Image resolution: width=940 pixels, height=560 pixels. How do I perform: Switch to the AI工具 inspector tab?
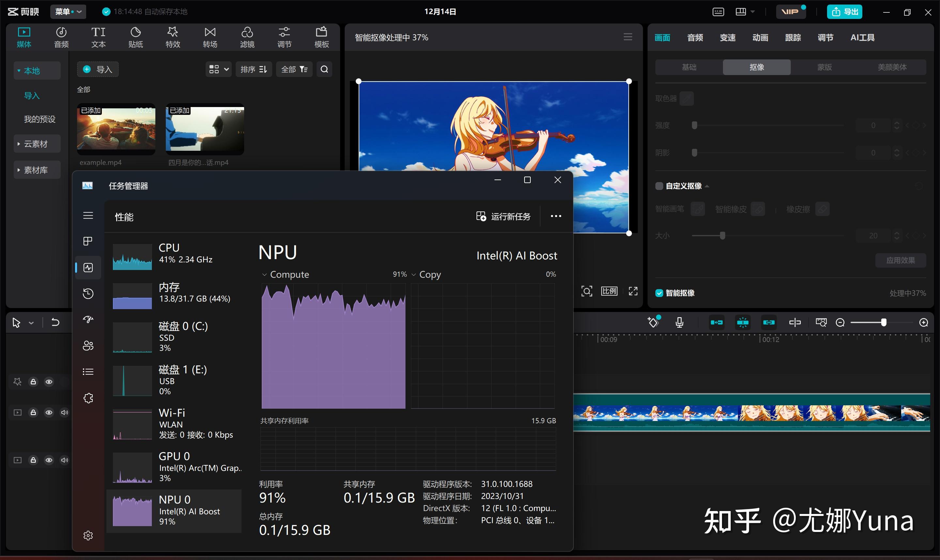[x=862, y=38]
